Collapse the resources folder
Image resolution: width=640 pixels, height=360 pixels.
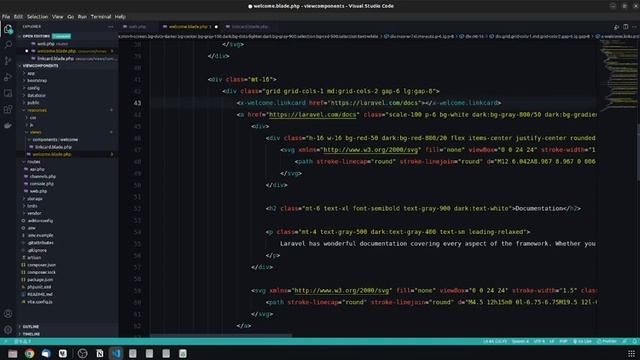click(x=37, y=110)
